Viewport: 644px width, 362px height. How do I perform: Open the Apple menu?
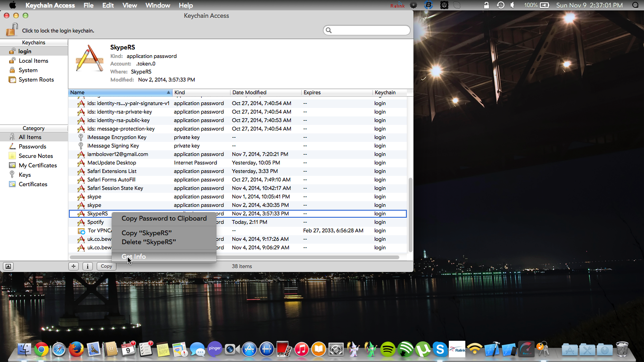click(13, 5)
